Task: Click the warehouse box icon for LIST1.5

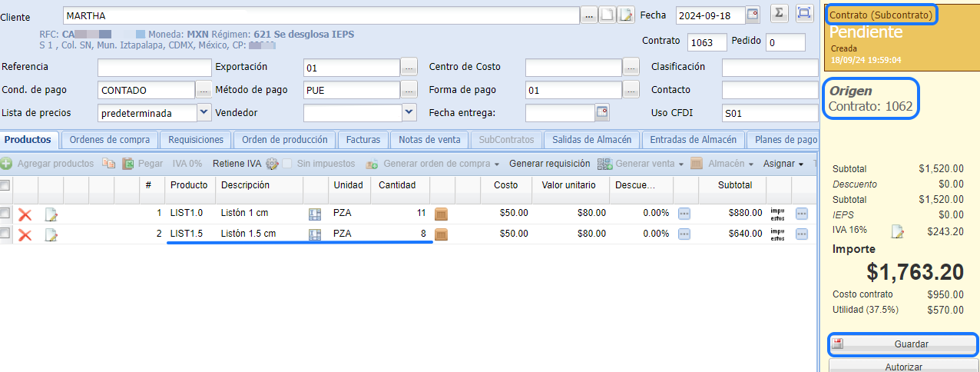Action: [x=441, y=234]
